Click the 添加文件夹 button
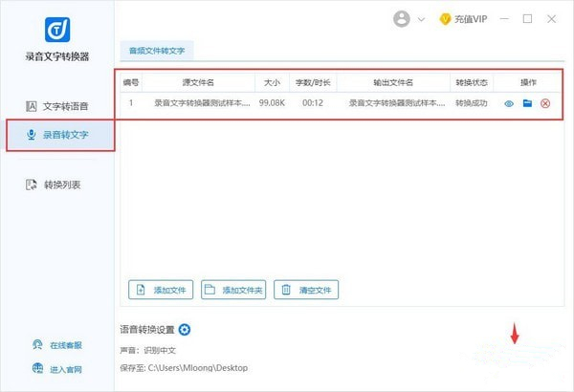 coord(233,290)
